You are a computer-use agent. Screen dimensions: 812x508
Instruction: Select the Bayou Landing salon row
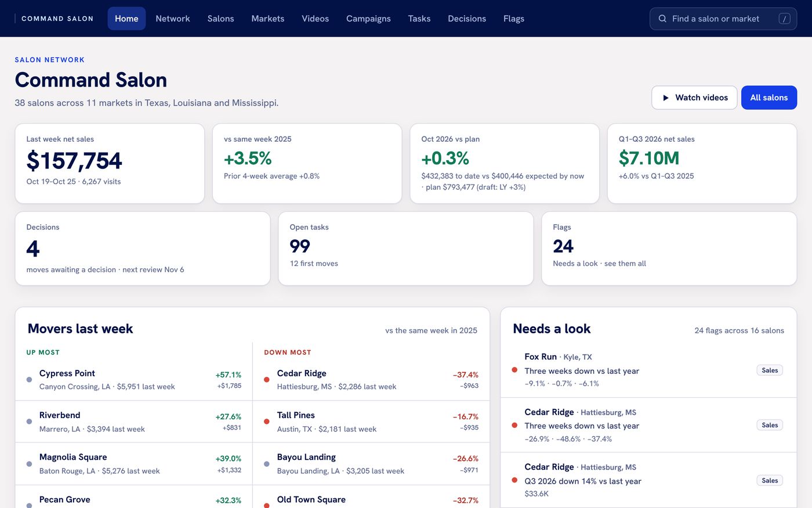pos(371,464)
